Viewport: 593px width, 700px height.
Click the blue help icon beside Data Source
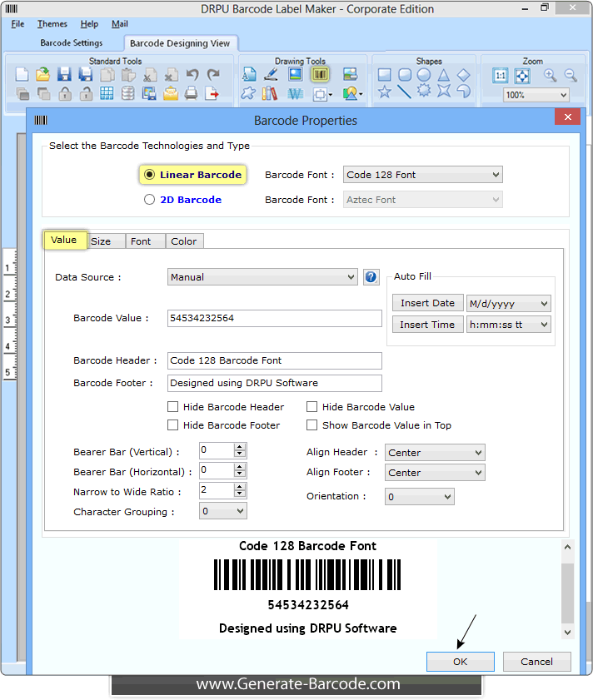(x=371, y=277)
